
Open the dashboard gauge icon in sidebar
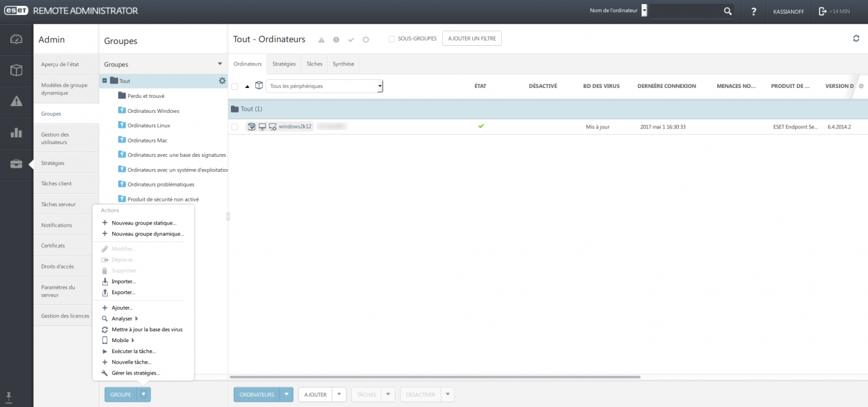(16, 39)
